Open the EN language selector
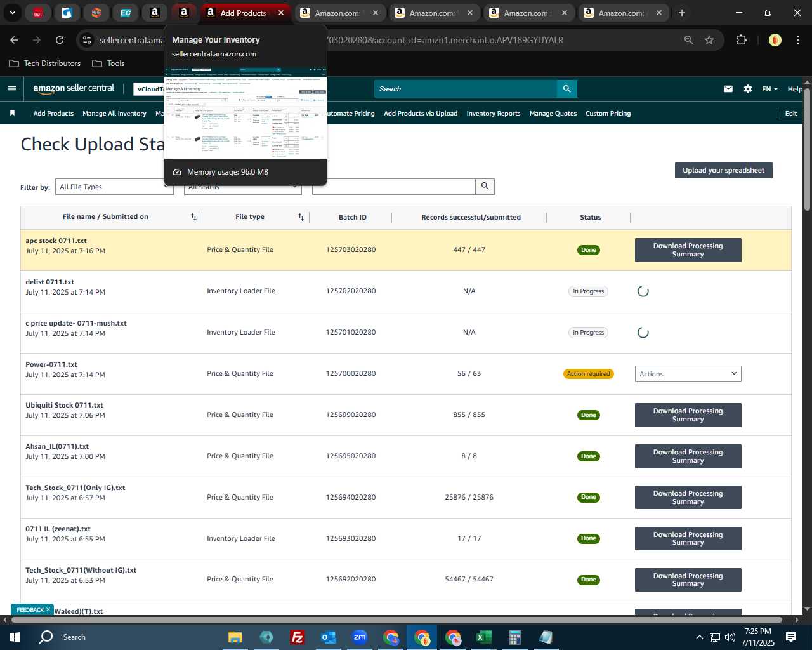The image size is (812, 650). click(769, 89)
